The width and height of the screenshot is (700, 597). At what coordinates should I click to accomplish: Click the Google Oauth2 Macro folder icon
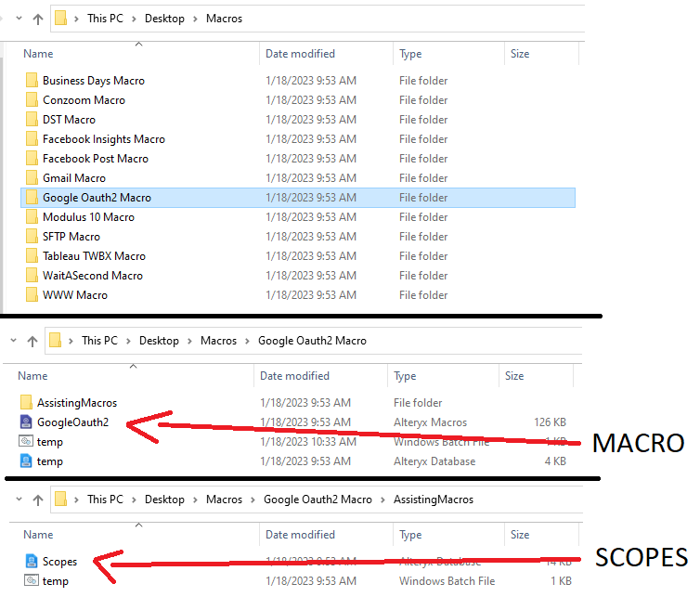coord(32,198)
